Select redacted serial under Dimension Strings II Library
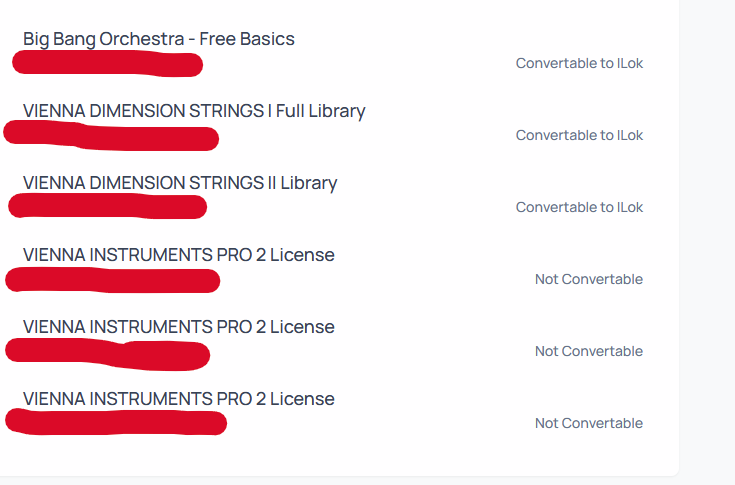 point(107,207)
